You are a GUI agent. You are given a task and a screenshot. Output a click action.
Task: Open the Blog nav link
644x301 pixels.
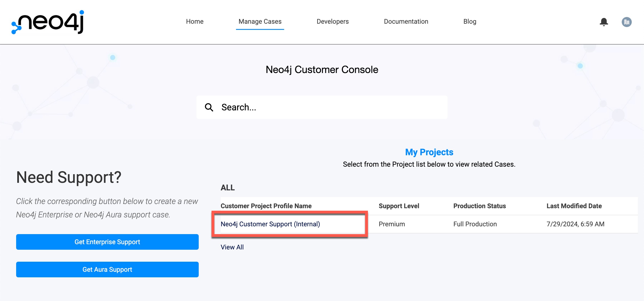click(x=470, y=21)
